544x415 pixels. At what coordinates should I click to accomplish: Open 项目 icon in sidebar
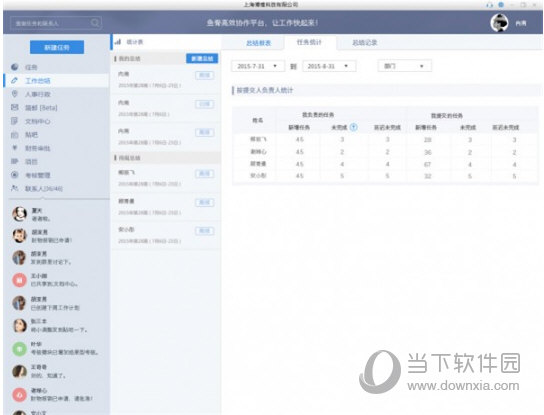[x=15, y=161]
